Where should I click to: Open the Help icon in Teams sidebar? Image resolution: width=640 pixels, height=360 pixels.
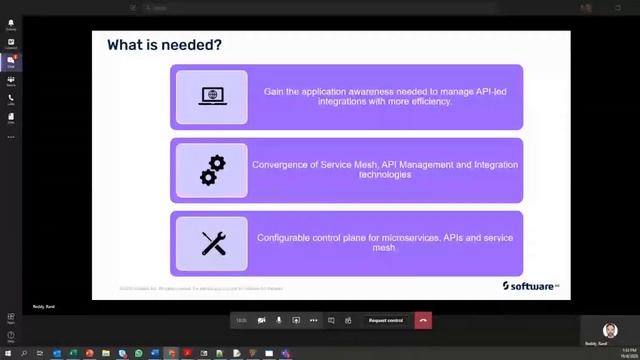[11, 337]
